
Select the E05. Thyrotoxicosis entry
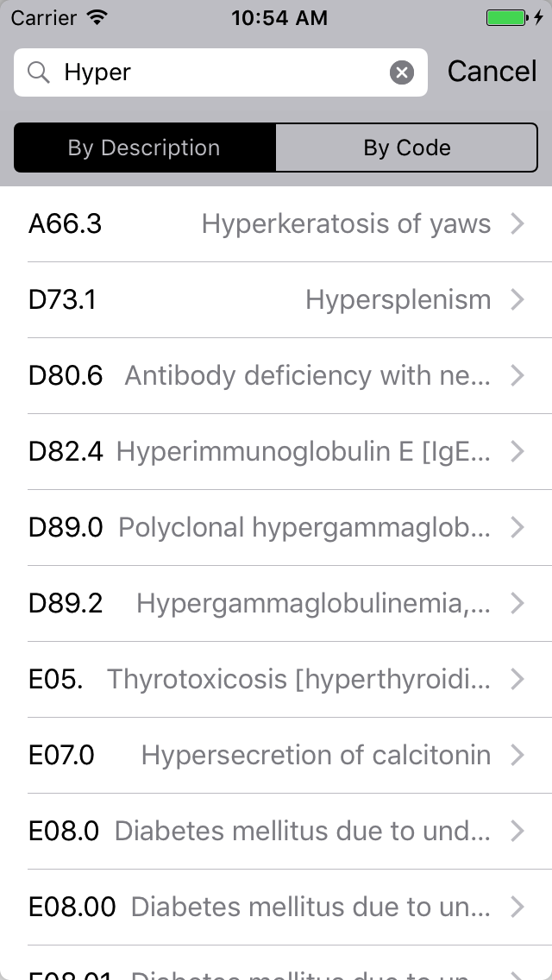point(276,680)
